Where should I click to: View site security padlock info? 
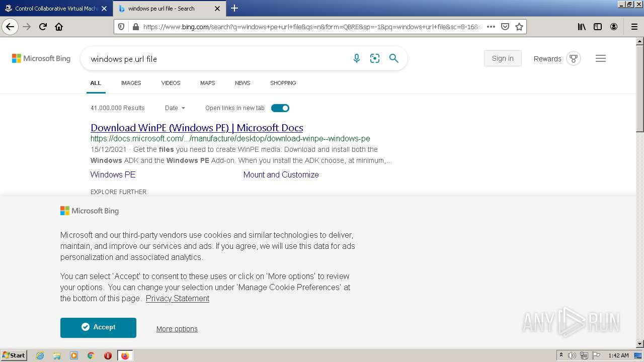click(135, 27)
